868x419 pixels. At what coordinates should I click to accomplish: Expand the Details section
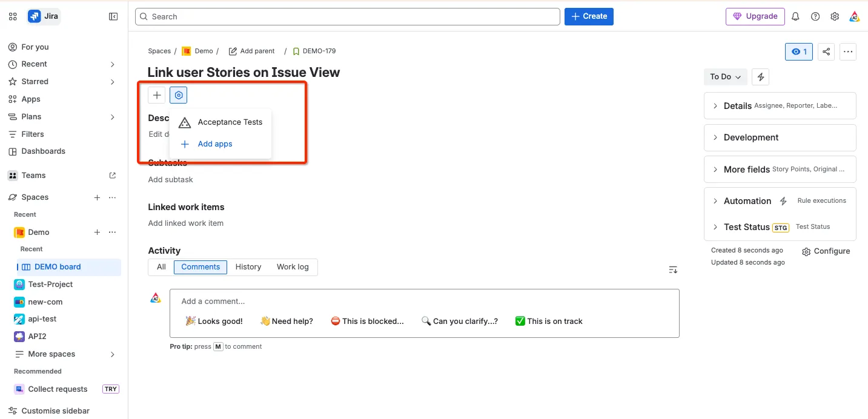(x=780, y=105)
